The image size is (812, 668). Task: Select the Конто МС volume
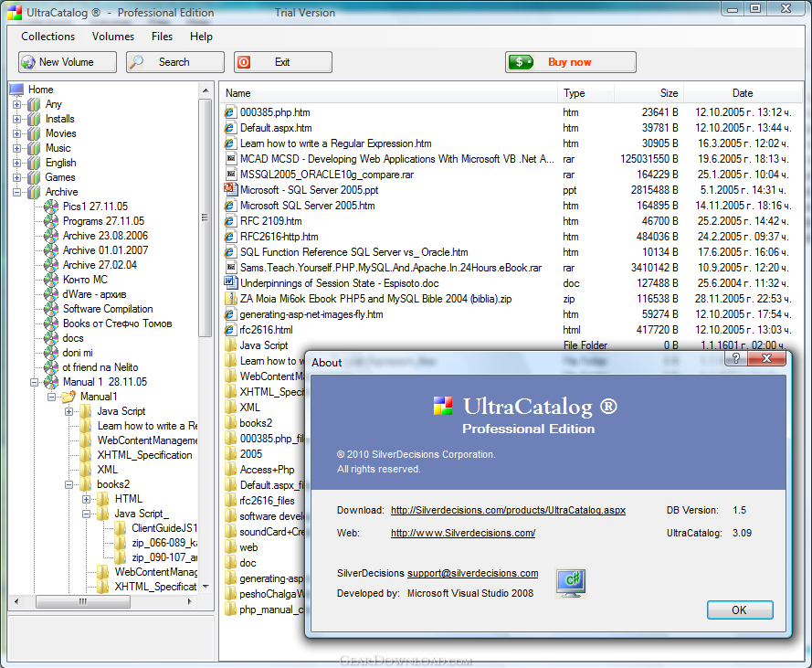[86, 280]
